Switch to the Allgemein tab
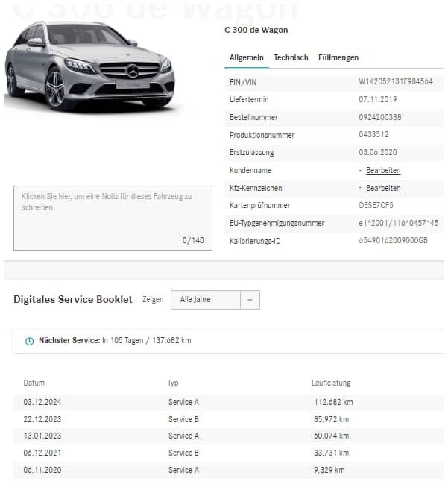Image resolution: width=448 pixels, height=487 pixels. pos(246,57)
